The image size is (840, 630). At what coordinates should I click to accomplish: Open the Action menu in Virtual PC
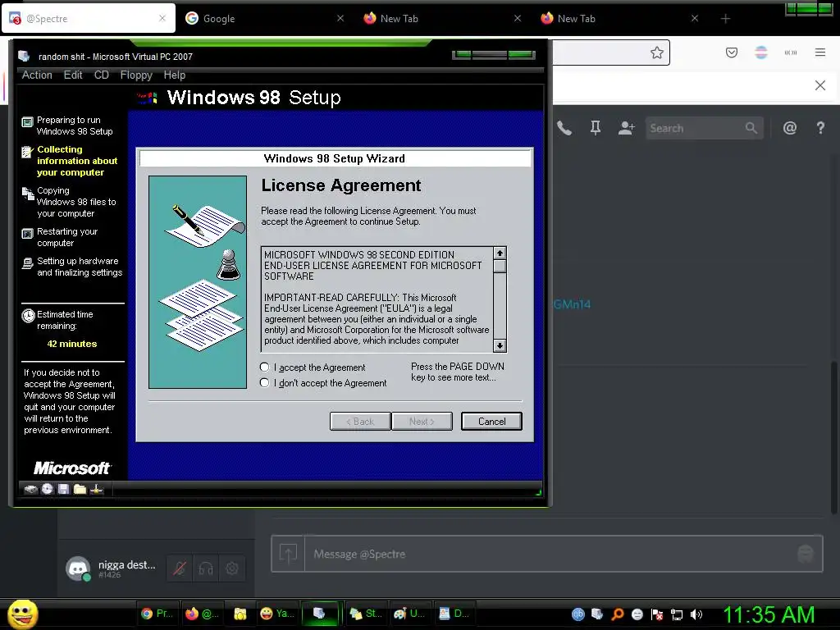point(37,75)
